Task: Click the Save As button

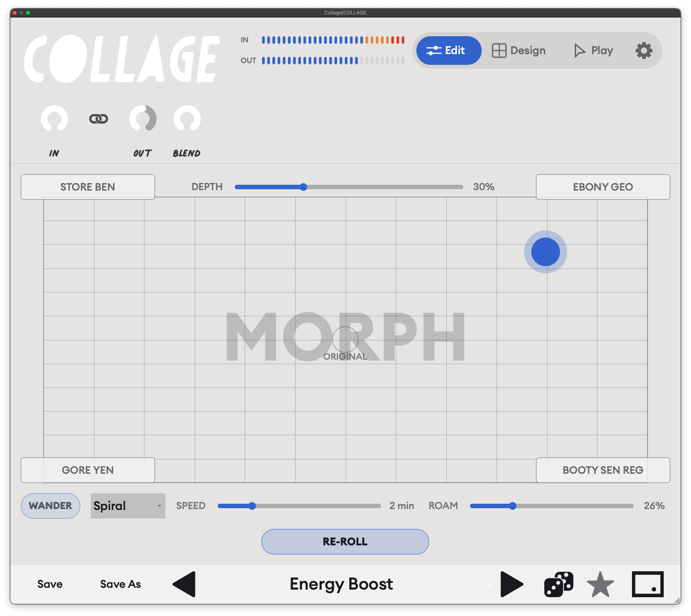Action: point(120,584)
